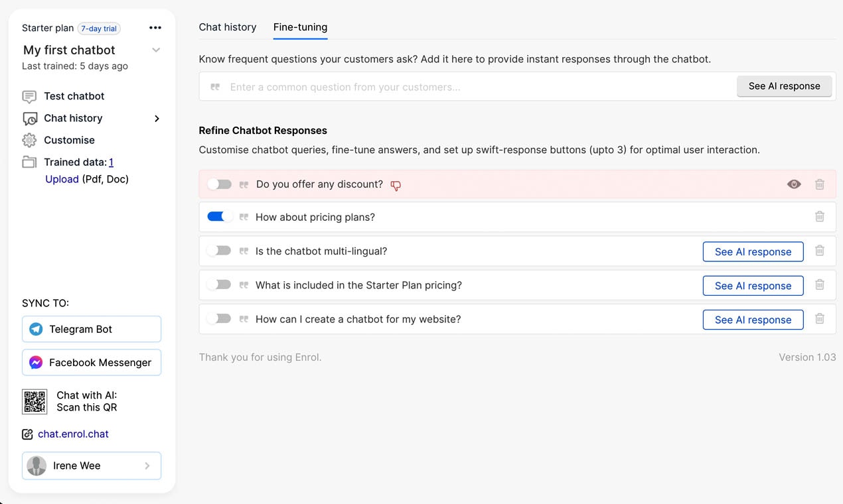Image resolution: width=843 pixels, height=504 pixels.
Task: Expand the 'My first chatbot' dropdown
Action: click(x=156, y=50)
